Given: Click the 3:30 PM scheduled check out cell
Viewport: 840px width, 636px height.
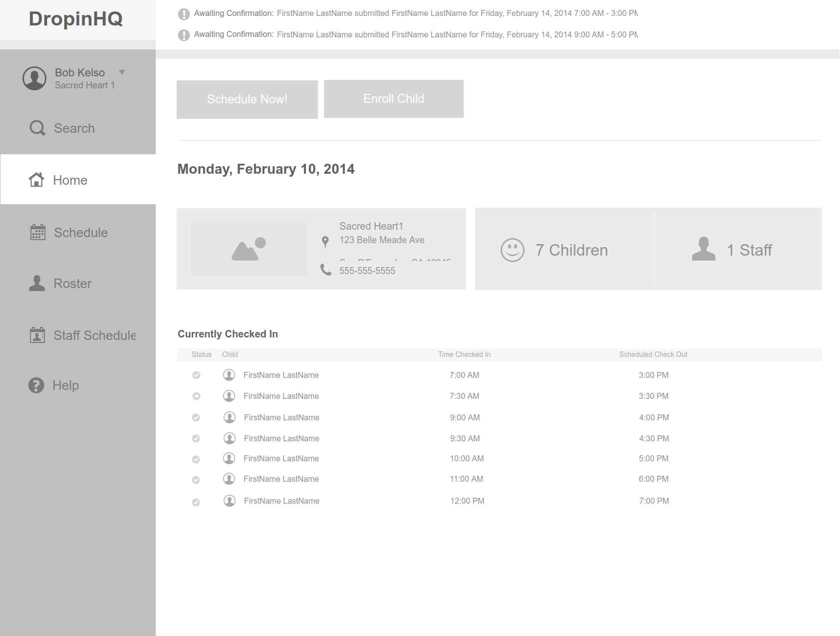Looking at the screenshot, I should (x=654, y=396).
